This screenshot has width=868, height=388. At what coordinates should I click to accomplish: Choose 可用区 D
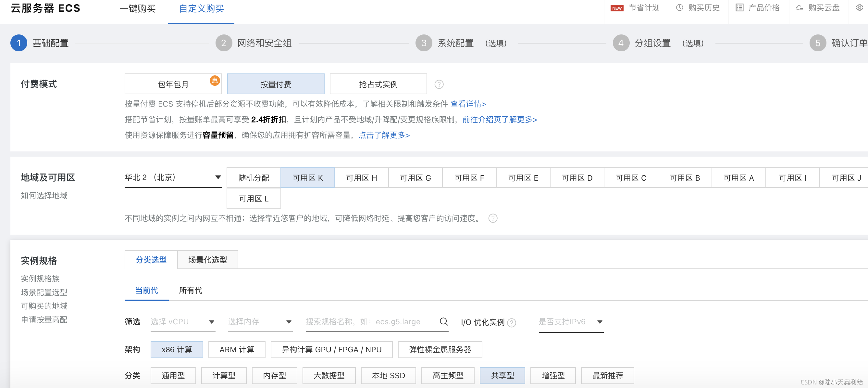click(577, 178)
